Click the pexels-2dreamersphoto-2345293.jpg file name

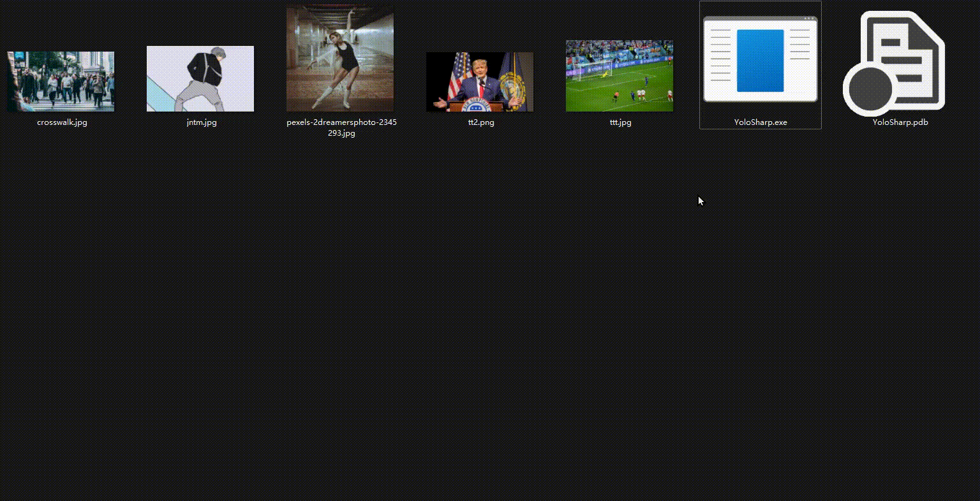point(341,127)
